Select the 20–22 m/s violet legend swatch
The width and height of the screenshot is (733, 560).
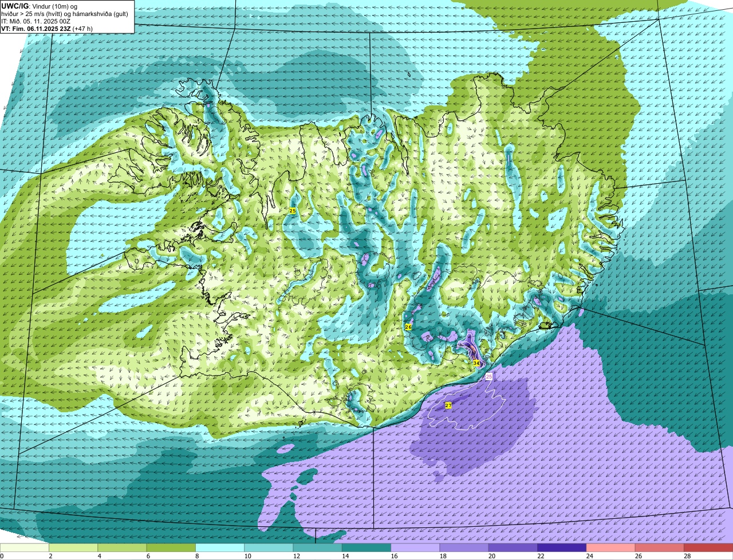(513, 548)
